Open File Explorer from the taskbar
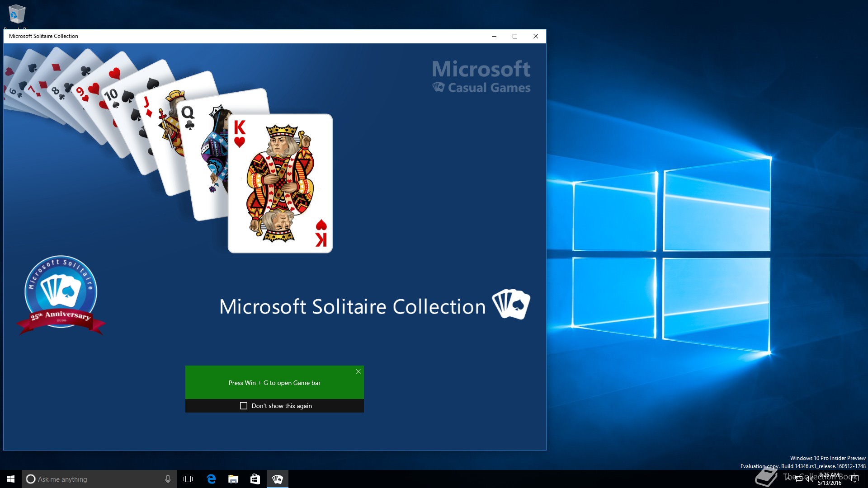Screen dimensions: 868x488 233,479
